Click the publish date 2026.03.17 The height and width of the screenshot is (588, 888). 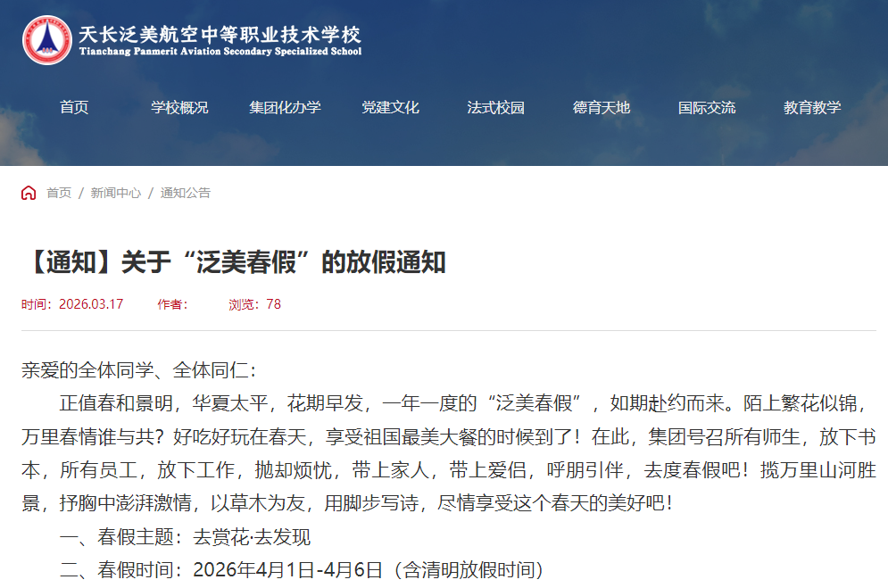click(90, 304)
